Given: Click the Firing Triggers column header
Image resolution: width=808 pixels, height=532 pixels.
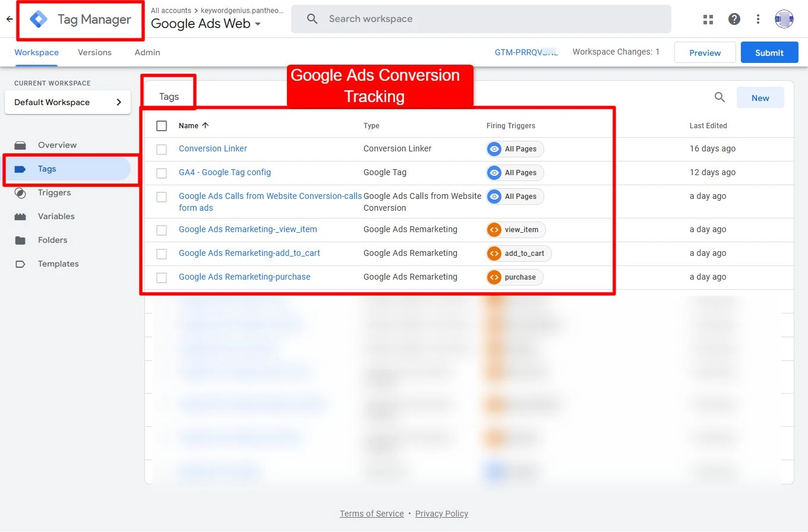Looking at the screenshot, I should pos(510,126).
